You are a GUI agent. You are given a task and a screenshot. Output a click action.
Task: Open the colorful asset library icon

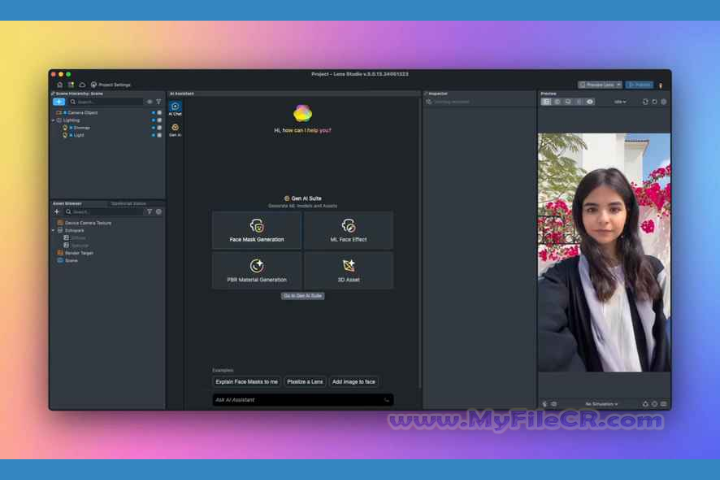(x=71, y=85)
